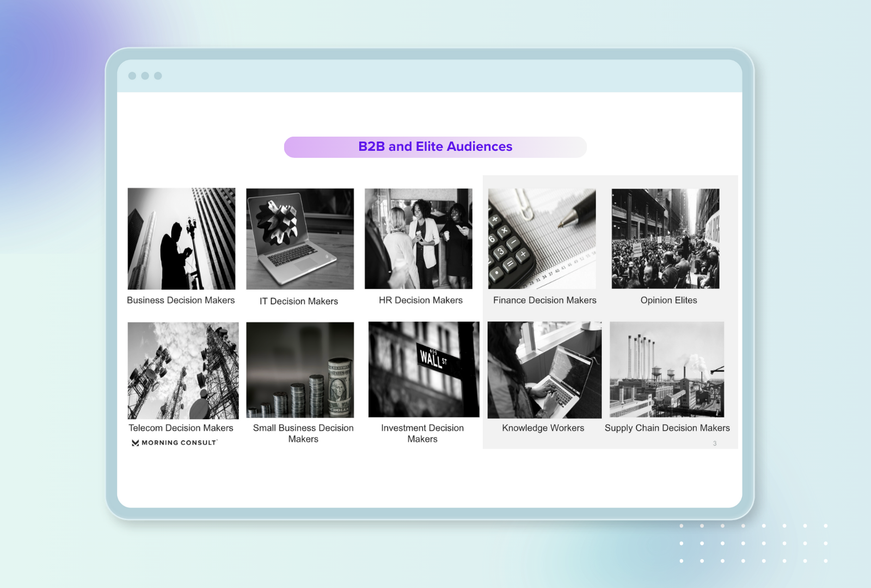Click the Telecom Decision Makers towers image
Viewport: 871px width, 588px height.
tap(183, 371)
